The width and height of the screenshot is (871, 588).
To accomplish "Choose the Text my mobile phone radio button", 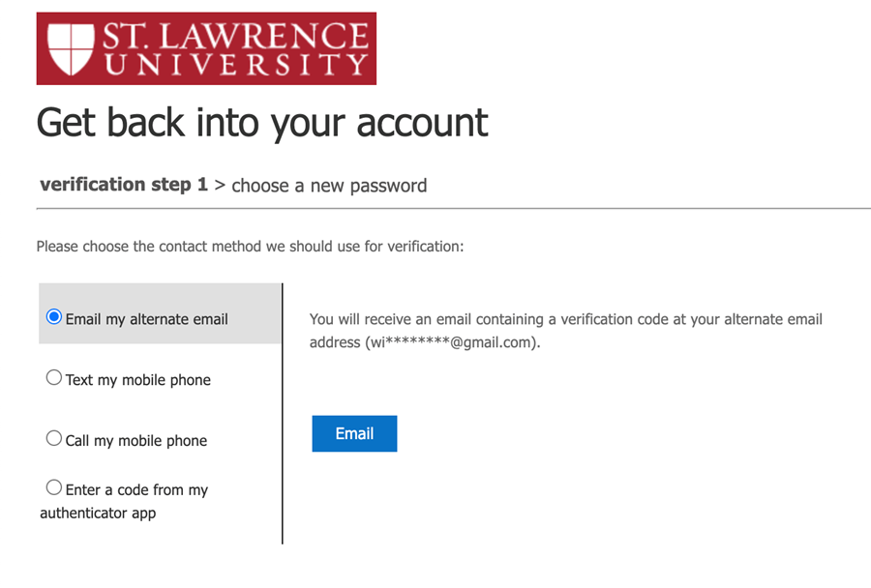I will tap(54, 378).
